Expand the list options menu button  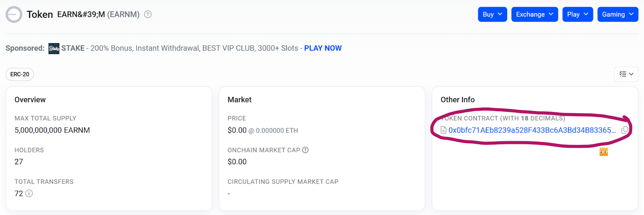(626, 74)
